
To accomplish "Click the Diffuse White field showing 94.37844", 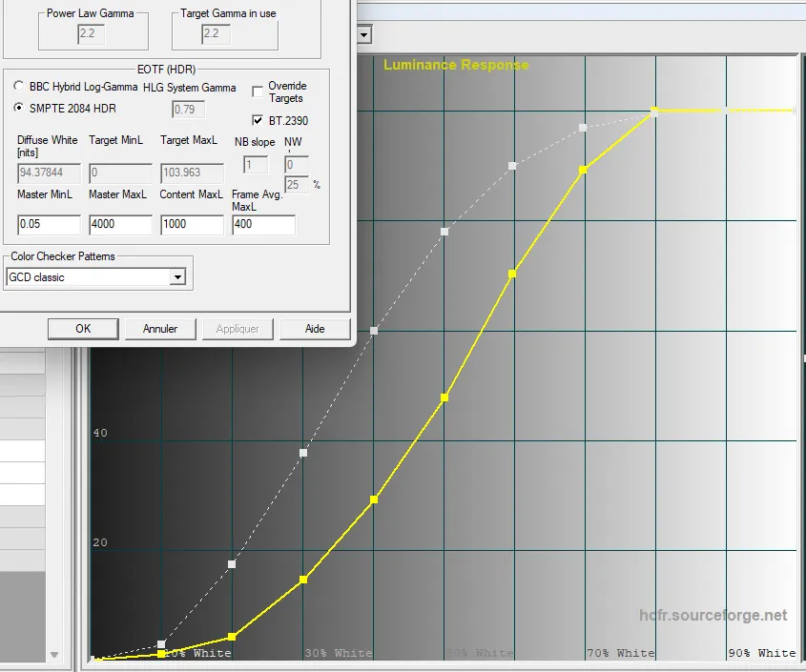I will [49, 173].
